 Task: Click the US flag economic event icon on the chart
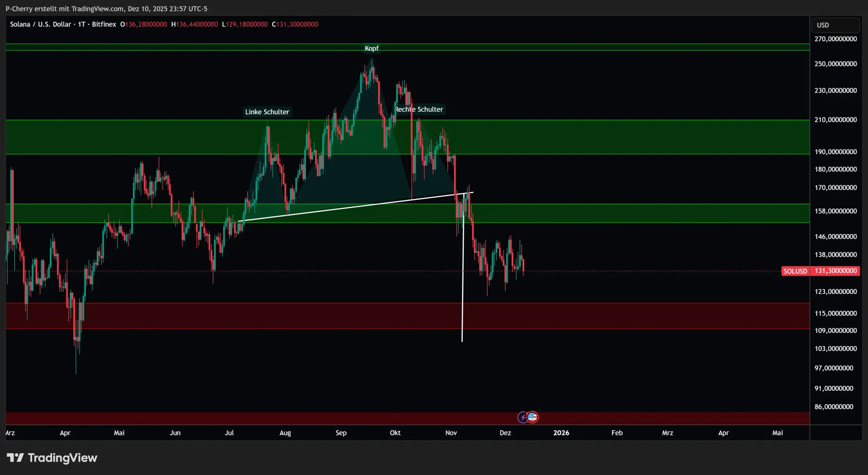(533, 417)
